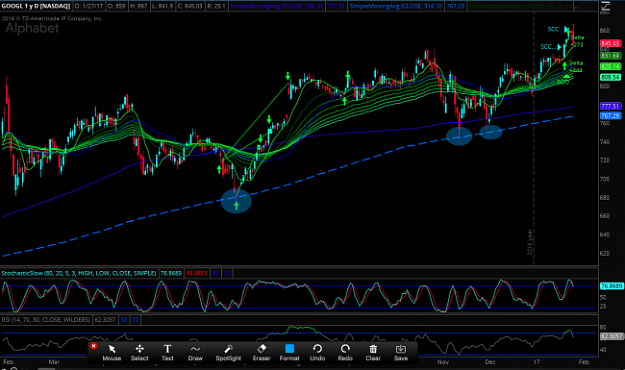
Task: Click the C: 845.03 close value
Action: point(191,6)
